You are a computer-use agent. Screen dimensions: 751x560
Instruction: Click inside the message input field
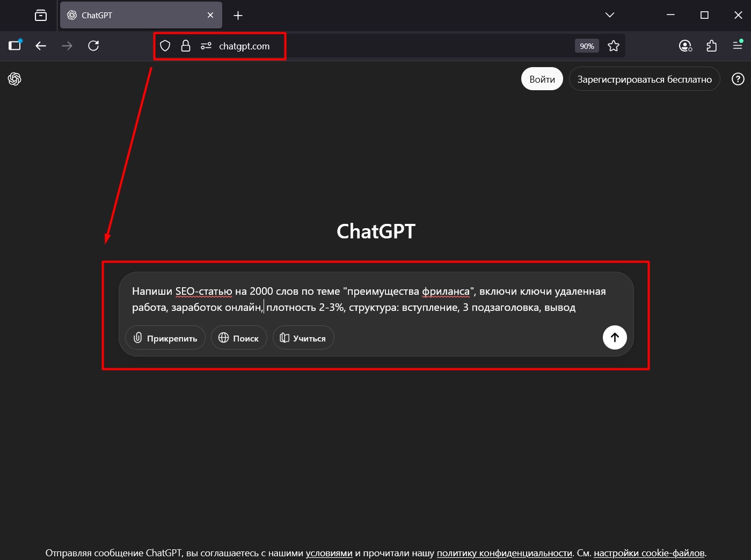[x=369, y=299]
